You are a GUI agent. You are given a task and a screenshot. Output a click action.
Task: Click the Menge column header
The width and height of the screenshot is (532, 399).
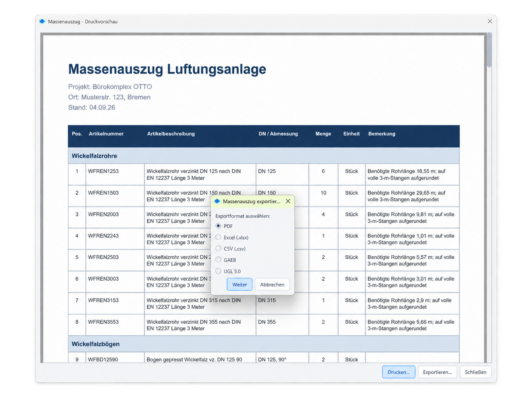tap(323, 134)
